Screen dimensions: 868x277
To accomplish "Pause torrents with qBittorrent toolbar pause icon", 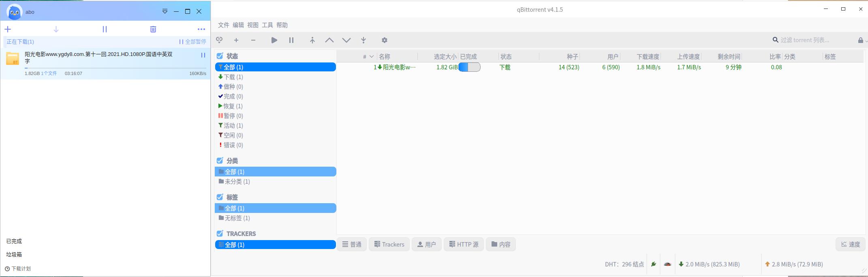I will 291,40.
